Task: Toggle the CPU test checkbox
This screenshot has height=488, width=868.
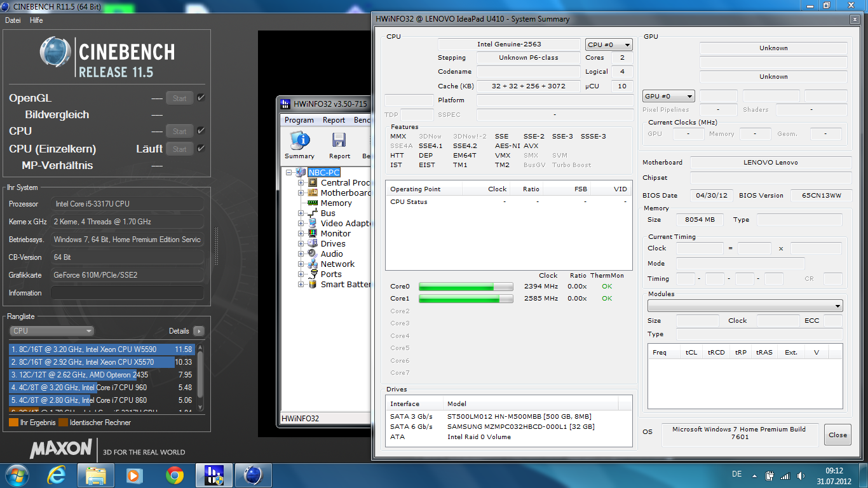Action: (201, 131)
